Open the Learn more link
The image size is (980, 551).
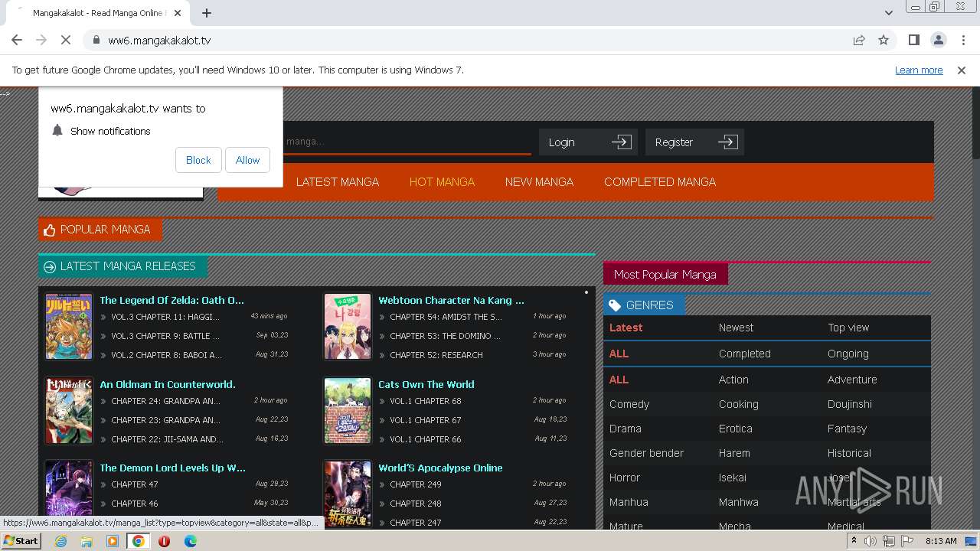919,70
